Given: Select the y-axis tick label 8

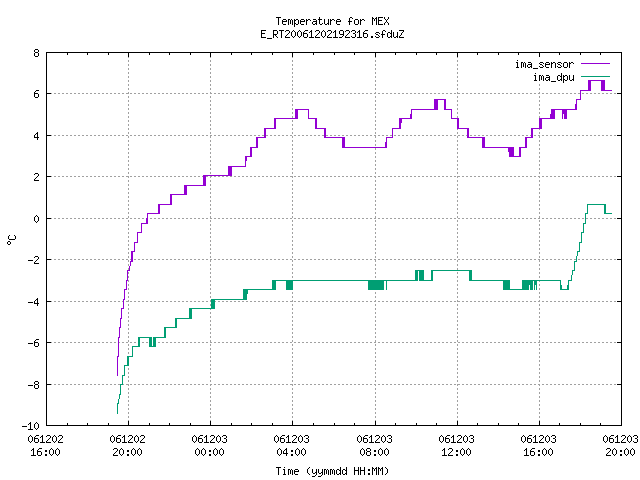Looking at the screenshot, I should [37, 53].
